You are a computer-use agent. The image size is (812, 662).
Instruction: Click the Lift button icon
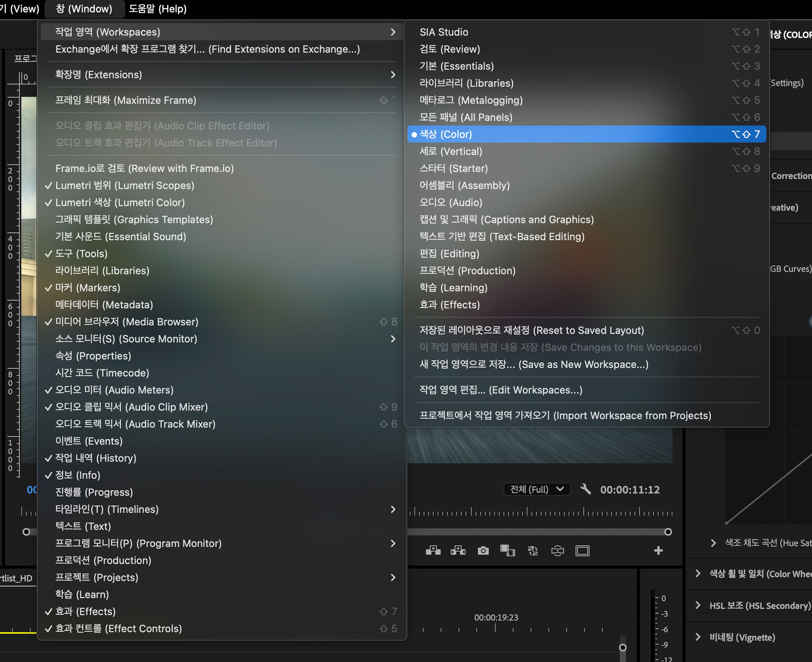click(433, 550)
